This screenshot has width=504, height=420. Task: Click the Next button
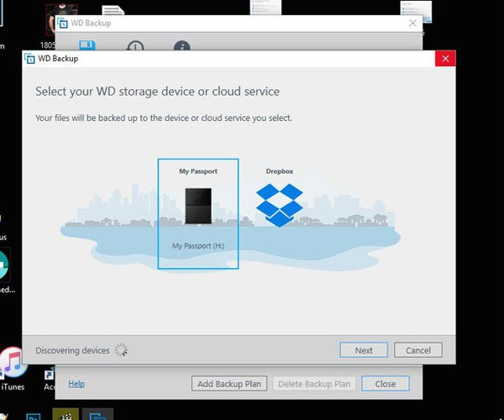363,350
